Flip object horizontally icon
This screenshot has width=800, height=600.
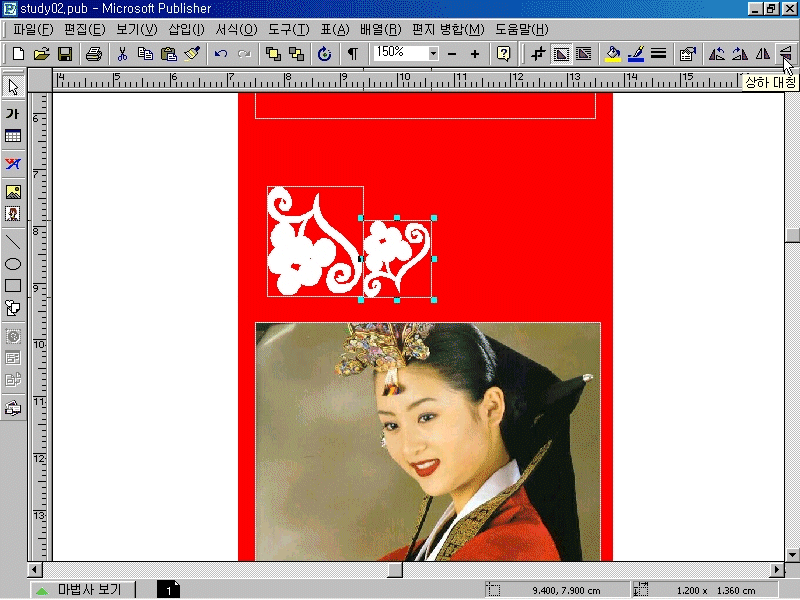pos(763,54)
